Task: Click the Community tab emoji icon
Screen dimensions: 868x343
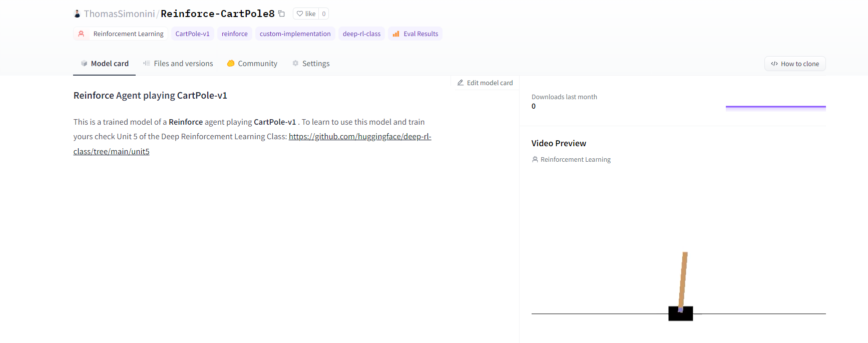Action: (x=231, y=64)
